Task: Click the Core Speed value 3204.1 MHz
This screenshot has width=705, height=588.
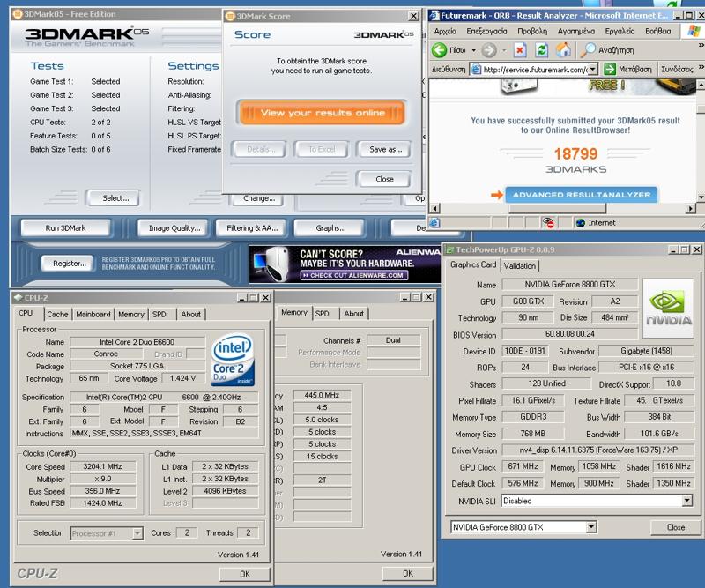Action: click(102, 466)
